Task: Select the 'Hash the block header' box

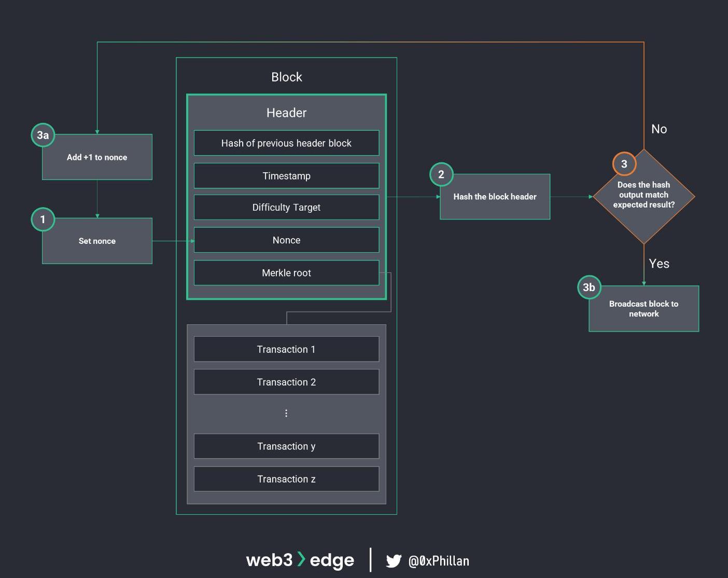Action: [x=495, y=197]
